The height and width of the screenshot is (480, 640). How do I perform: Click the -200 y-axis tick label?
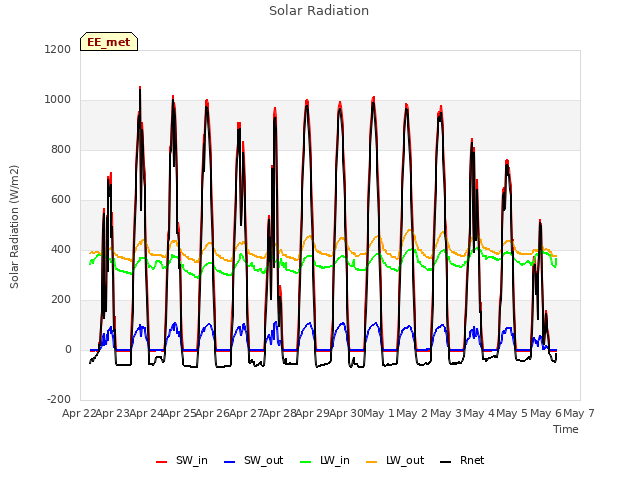pos(59,399)
